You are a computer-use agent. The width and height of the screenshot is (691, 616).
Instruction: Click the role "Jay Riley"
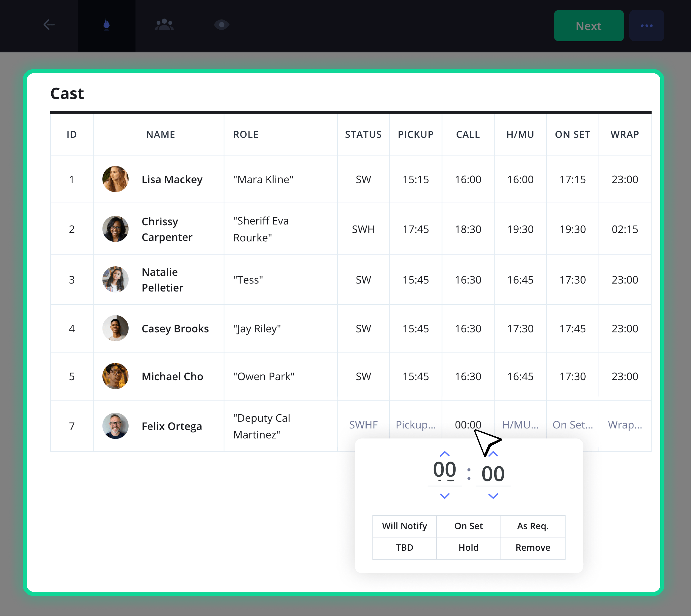(x=257, y=329)
